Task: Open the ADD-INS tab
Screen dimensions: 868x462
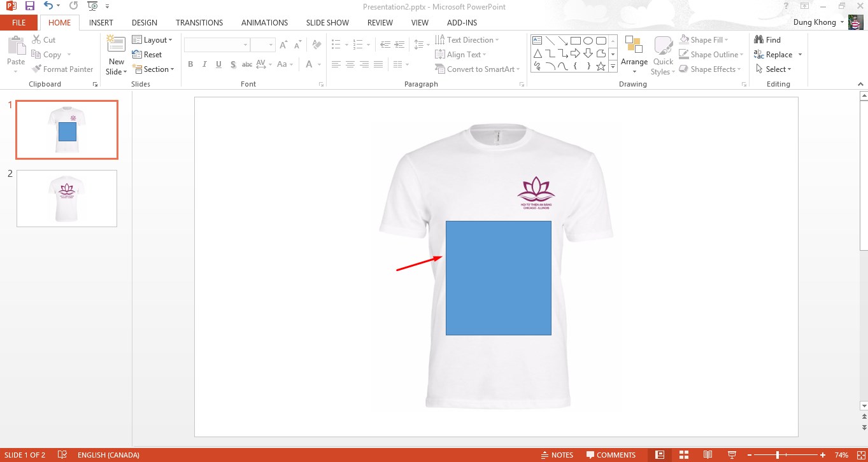Action: pyautogui.click(x=462, y=22)
